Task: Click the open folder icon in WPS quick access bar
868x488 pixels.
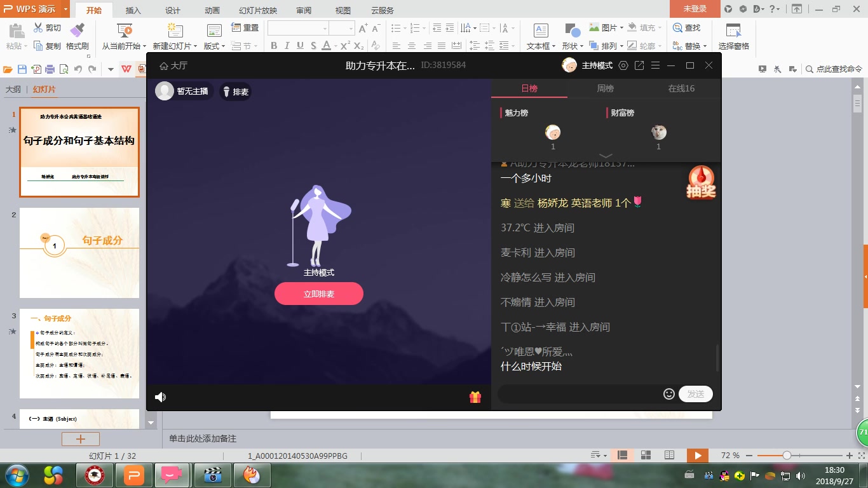Action: [x=8, y=69]
